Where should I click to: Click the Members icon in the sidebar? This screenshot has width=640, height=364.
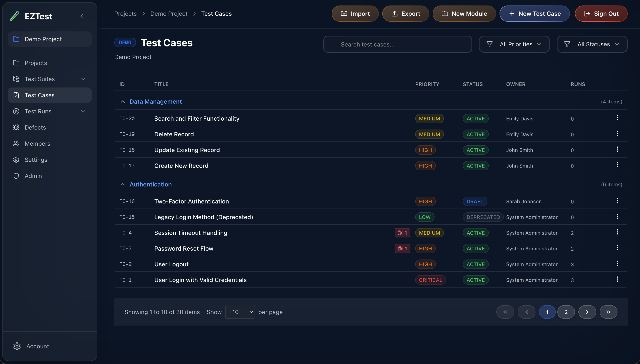pyautogui.click(x=16, y=144)
